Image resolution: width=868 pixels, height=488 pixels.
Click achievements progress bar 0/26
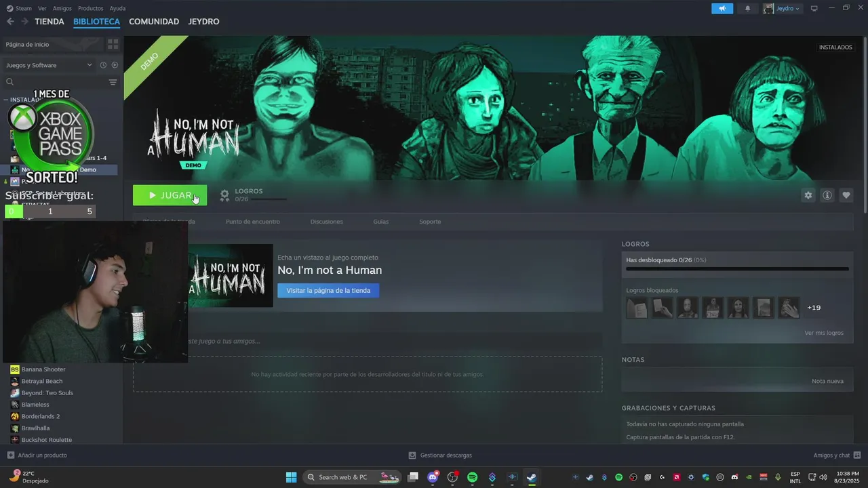[x=737, y=268]
